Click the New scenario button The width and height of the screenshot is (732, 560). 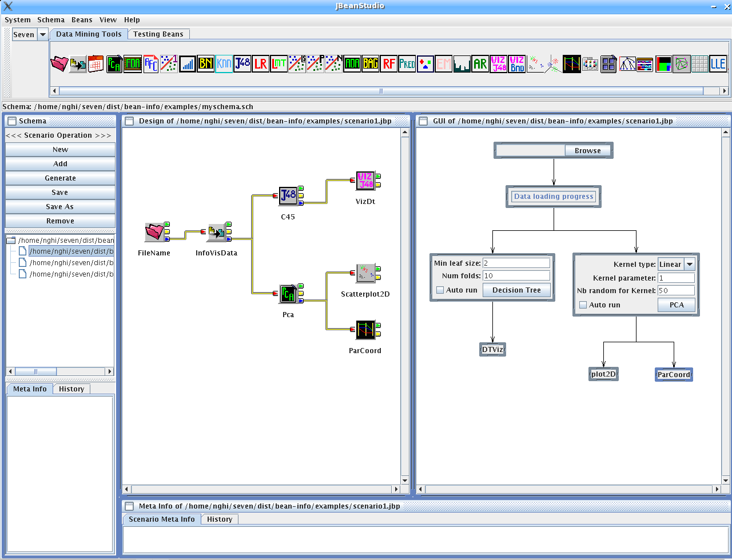(x=60, y=150)
